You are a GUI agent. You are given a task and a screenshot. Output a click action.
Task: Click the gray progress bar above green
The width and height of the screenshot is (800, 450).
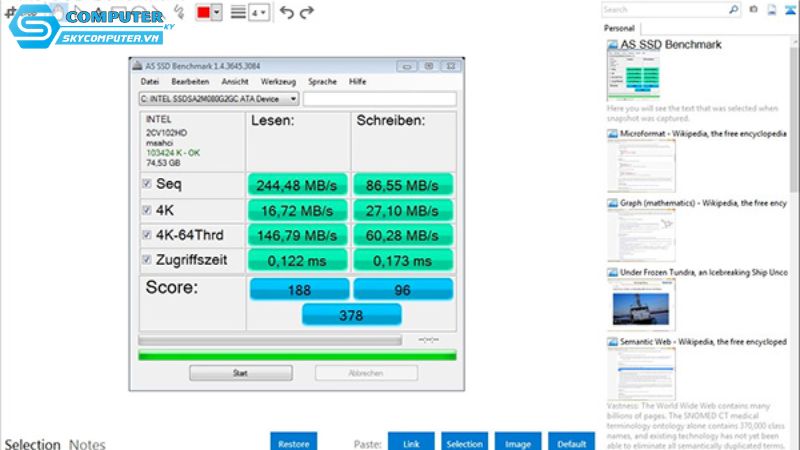tap(270, 340)
